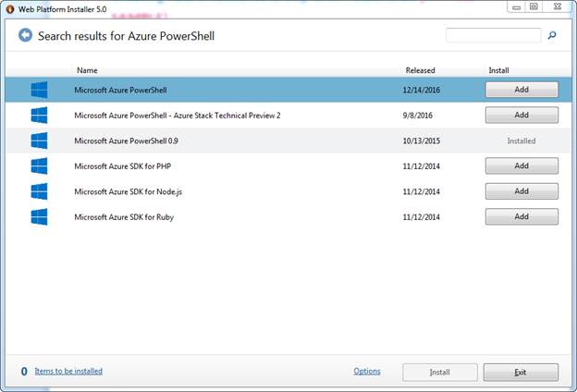Add Microsoft Azure SDK for PHP
Screen dimensions: 577x392
tap(522, 166)
